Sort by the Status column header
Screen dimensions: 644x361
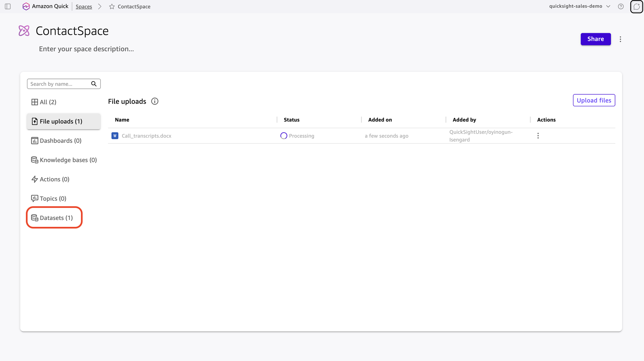[291, 120]
